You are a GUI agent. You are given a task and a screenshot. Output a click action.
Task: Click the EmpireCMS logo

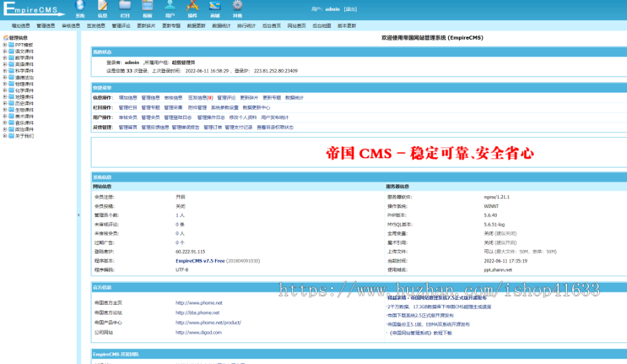[33, 9]
